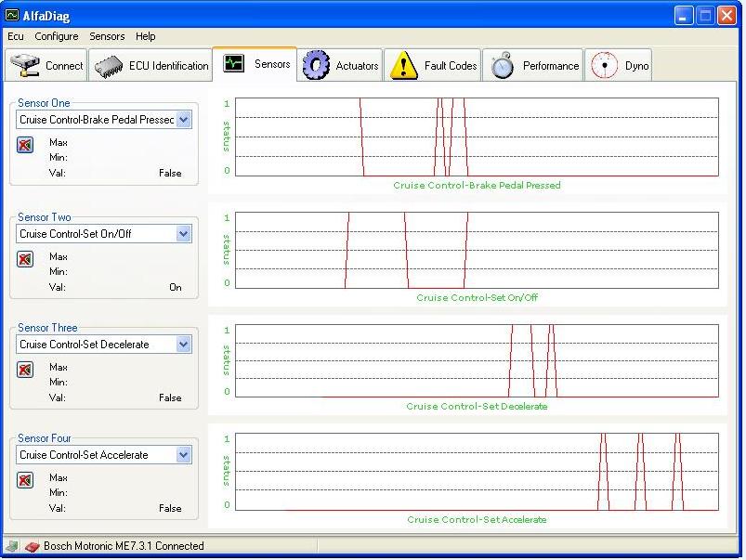Click the Sensors waveform monitor icon
This screenshot has height=560, width=746.
coord(234,64)
